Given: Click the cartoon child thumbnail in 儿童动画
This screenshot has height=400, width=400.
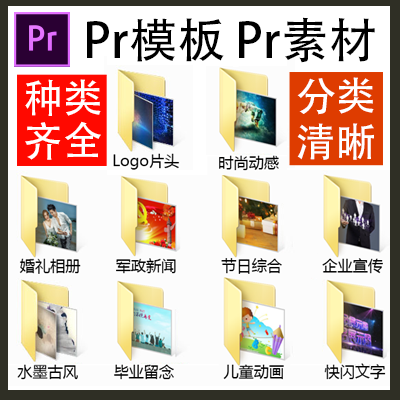Looking at the screenshot, I should [263, 330].
